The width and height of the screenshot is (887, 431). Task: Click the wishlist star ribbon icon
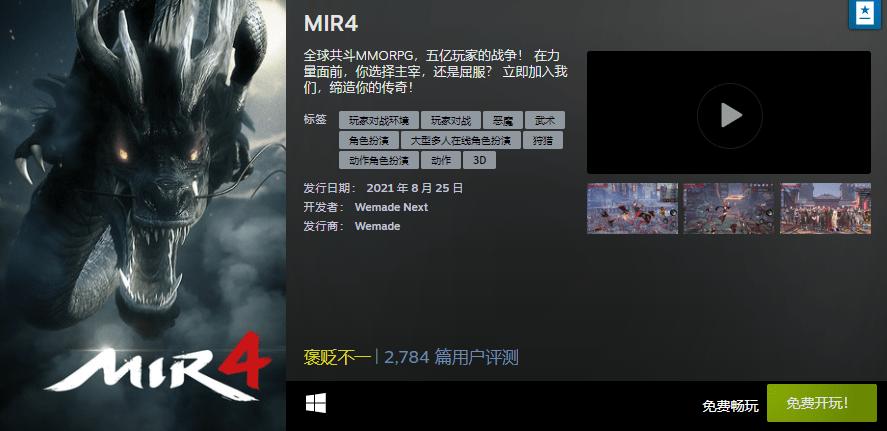pyautogui.click(x=865, y=14)
